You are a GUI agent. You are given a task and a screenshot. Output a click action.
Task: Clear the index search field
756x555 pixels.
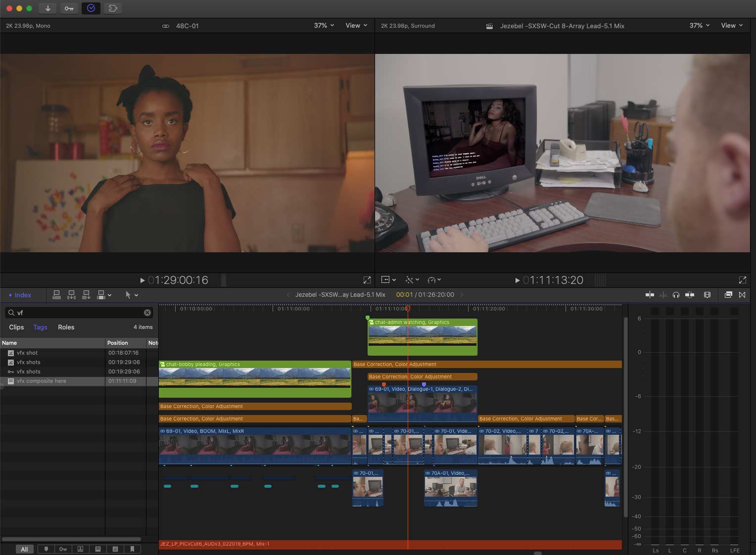point(147,313)
